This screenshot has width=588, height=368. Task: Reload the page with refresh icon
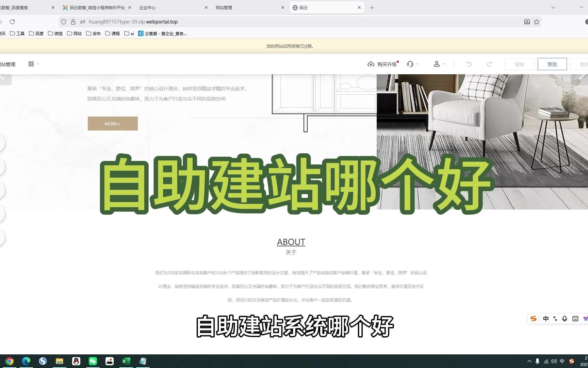pyautogui.click(x=12, y=22)
